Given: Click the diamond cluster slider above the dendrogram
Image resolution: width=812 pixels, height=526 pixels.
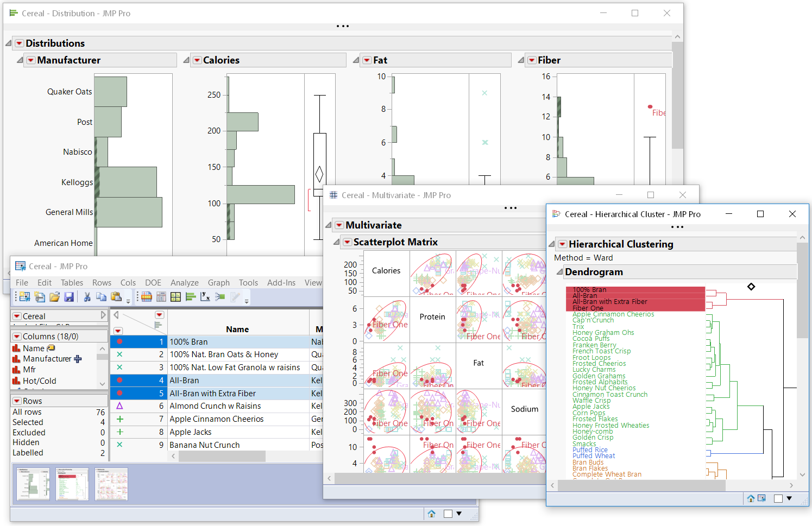Looking at the screenshot, I should tap(751, 287).
